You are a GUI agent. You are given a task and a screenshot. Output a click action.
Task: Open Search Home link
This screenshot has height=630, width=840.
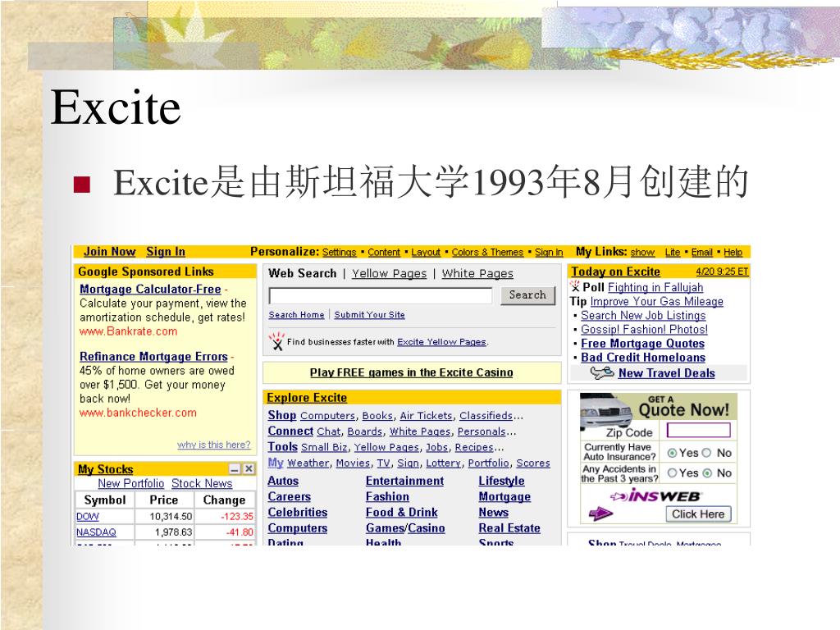click(x=296, y=315)
